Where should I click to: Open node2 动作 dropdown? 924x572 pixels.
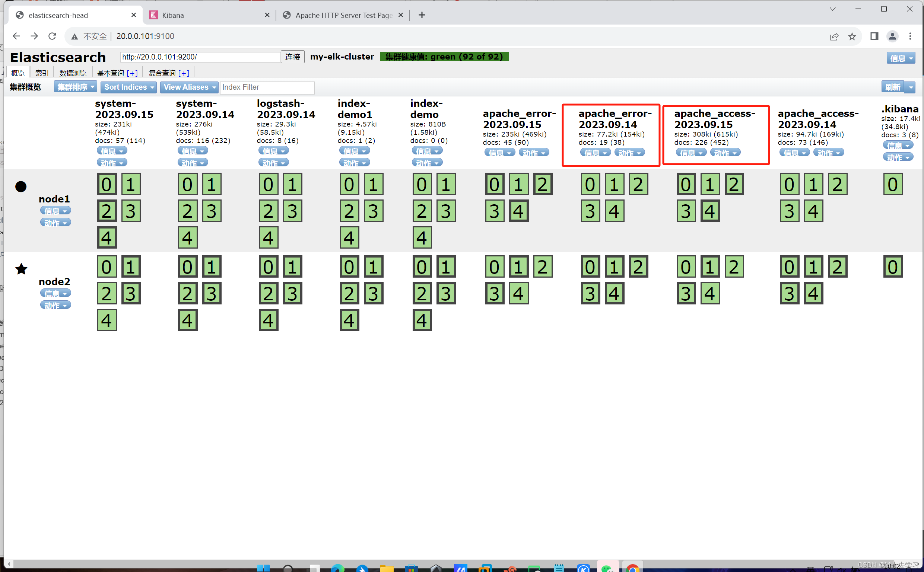click(x=55, y=305)
